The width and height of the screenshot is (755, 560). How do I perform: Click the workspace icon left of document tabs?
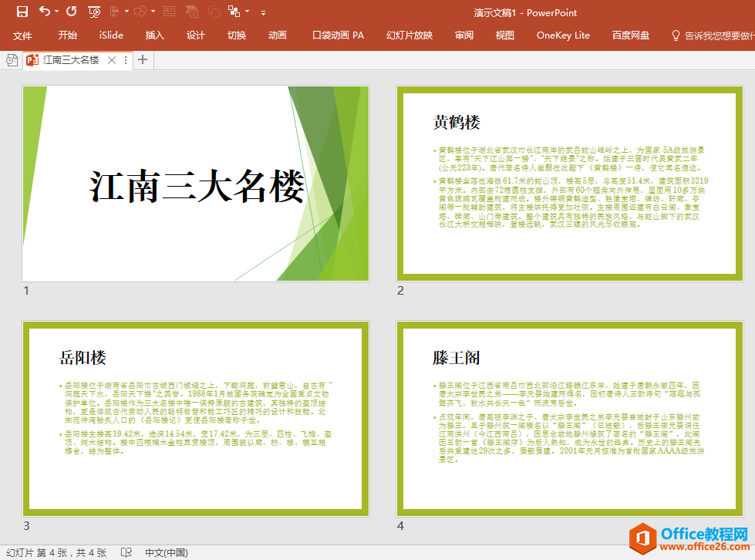[11, 59]
